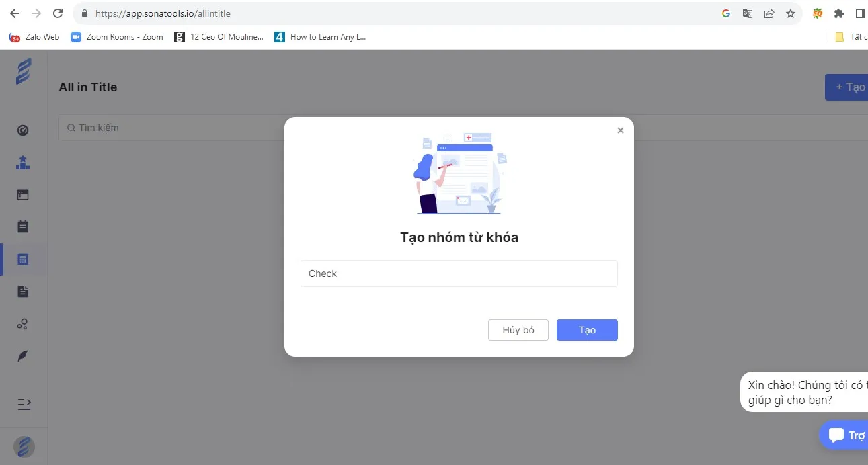Screen dimensions: 868x465
Task: Select the feather writing icon in sidebar
Action: (x=23, y=356)
